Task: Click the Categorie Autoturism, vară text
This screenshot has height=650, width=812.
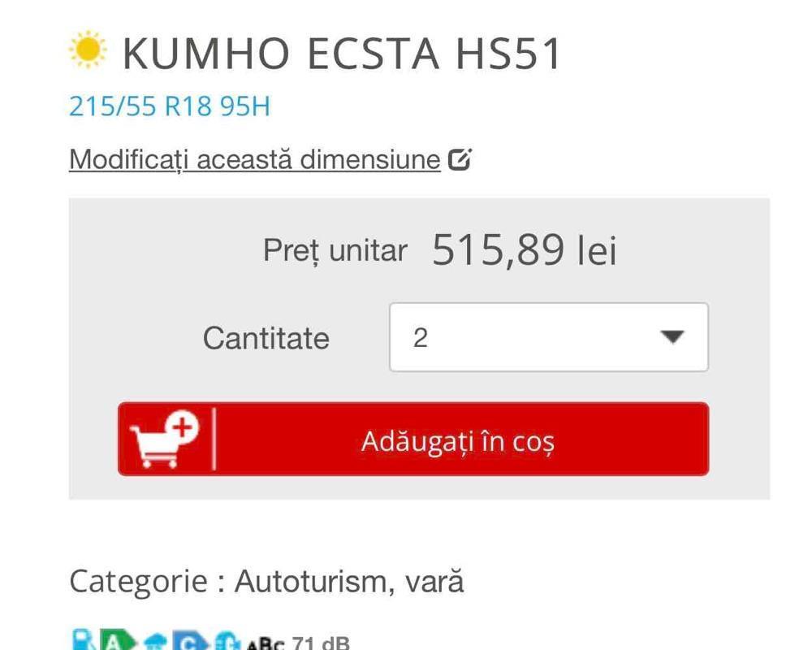Action: [x=266, y=581]
